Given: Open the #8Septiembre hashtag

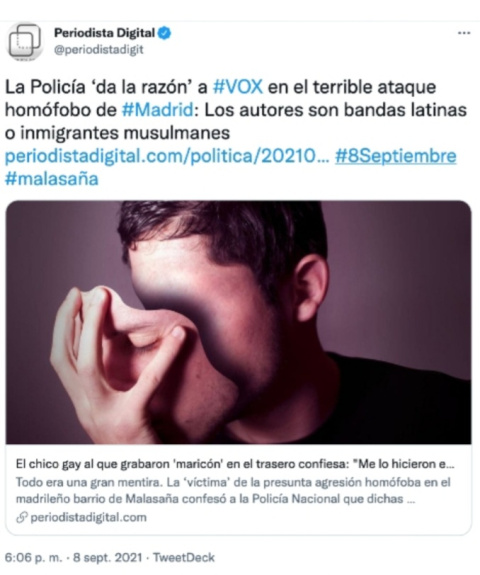Looking at the screenshot, I should point(396,156).
